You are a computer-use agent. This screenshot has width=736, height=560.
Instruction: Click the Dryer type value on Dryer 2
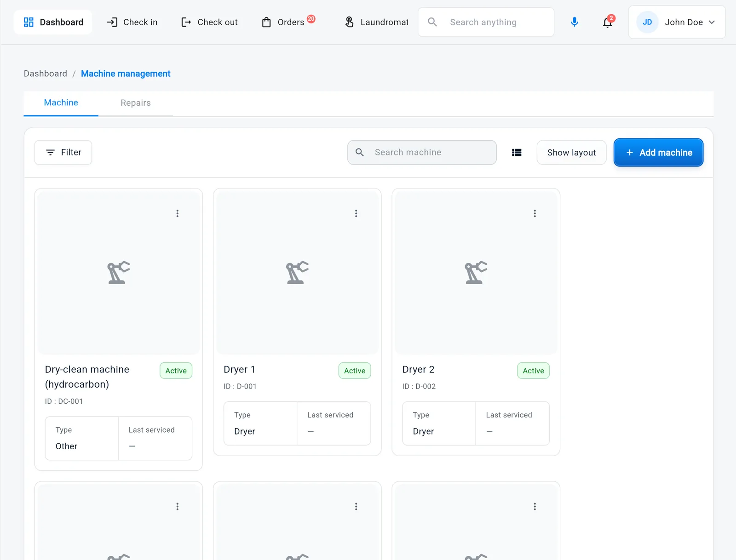pos(423,432)
